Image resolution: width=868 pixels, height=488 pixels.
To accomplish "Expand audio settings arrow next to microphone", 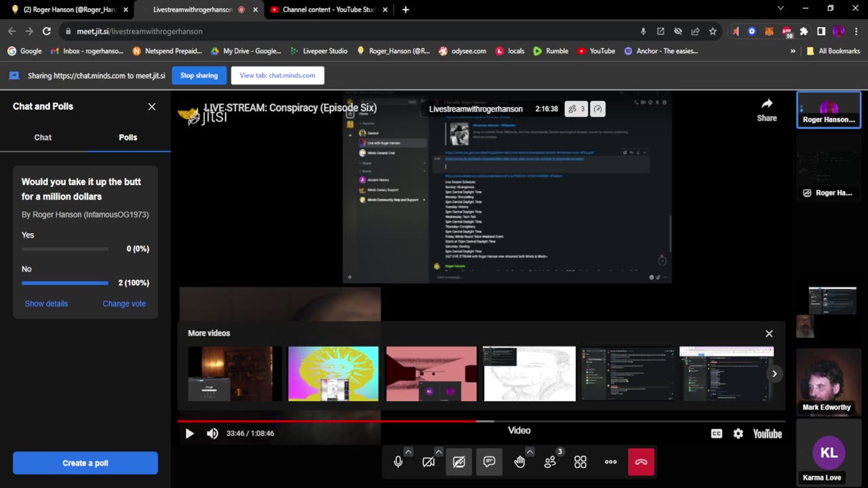I will click(408, 451).
